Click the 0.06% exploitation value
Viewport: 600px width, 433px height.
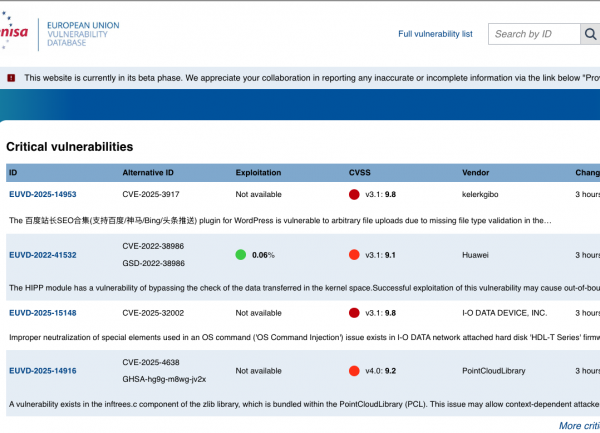point(263,255)
